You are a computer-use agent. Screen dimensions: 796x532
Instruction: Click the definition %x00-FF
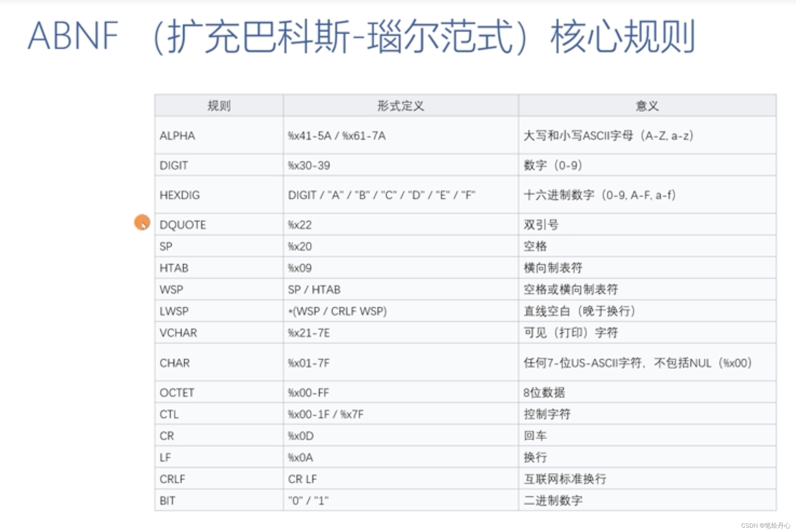click(308, 393)
